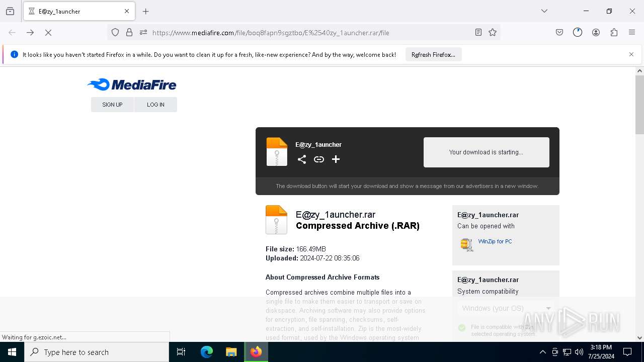Click the WinZip program icon
This screenshot has height=362, width=644.
coord(467,244)
